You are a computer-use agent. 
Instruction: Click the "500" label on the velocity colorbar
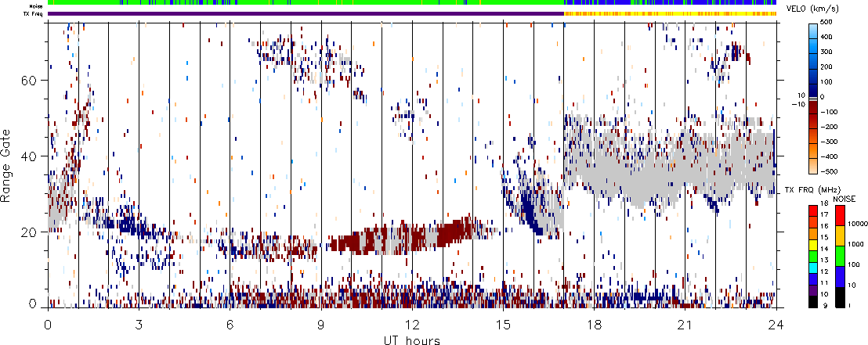pos(826,22)
